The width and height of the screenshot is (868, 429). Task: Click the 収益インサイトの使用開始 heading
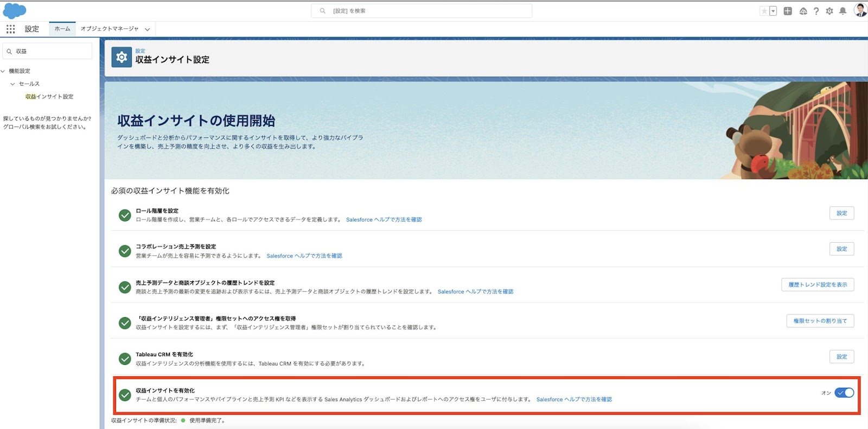[196, 121]
